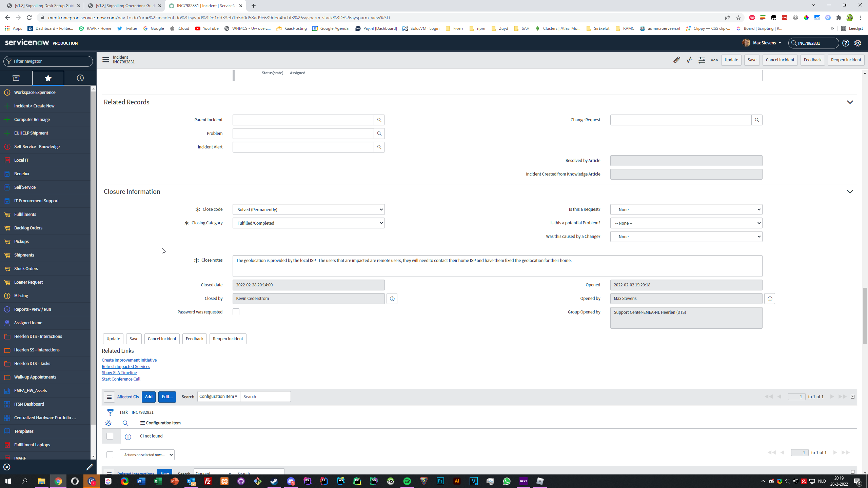This screenshot has height=488, width=868.
Task: Click the page vertical scrollbar thumb
Action: [x=865, y=315]
